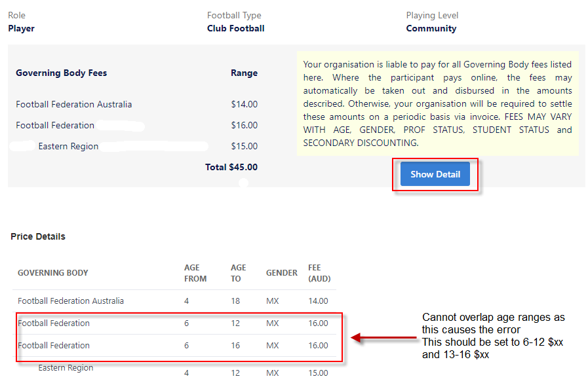The height and width of the screenshot is (385, 588).
Task: Select the $16.00 fee in the summary
Action: point(244,125)
